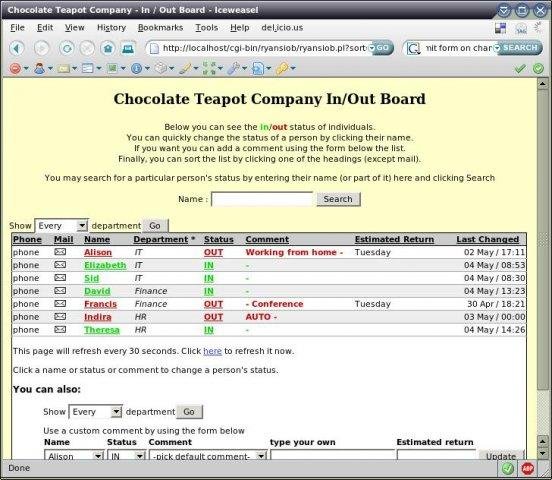Screen dimensions: 552x480
Task: Email Theresa via her mail envelope icon
Action: coord(60,329)
